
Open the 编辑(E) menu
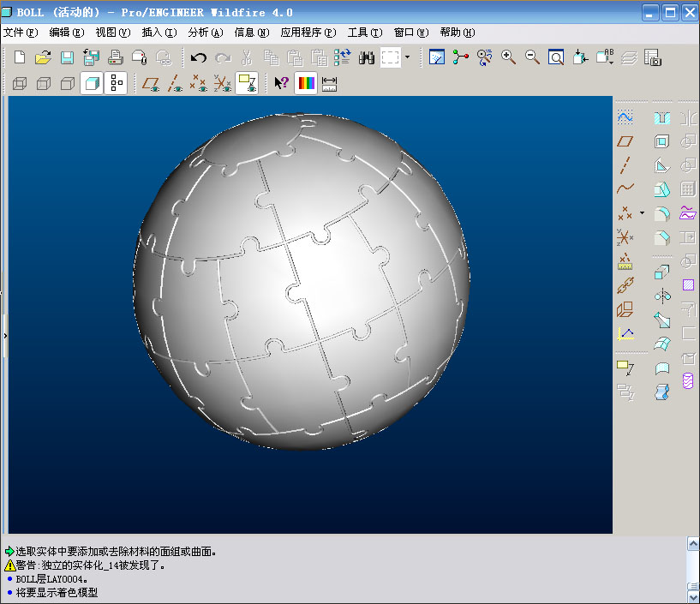pos(67,33)
